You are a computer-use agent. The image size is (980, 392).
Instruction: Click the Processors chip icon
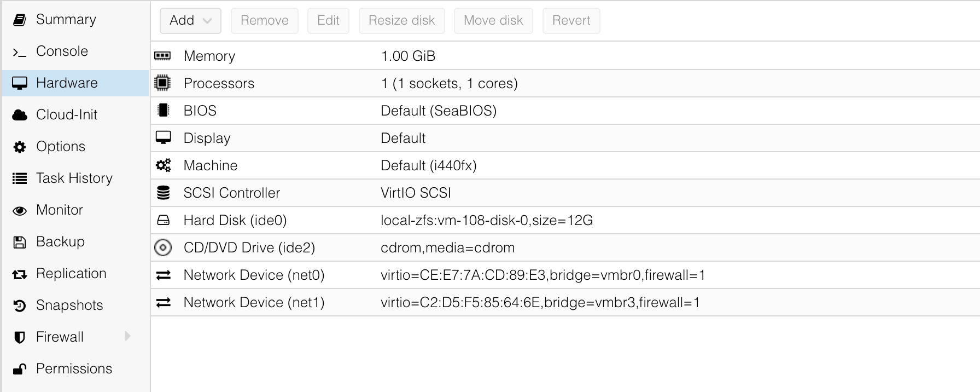162,83
